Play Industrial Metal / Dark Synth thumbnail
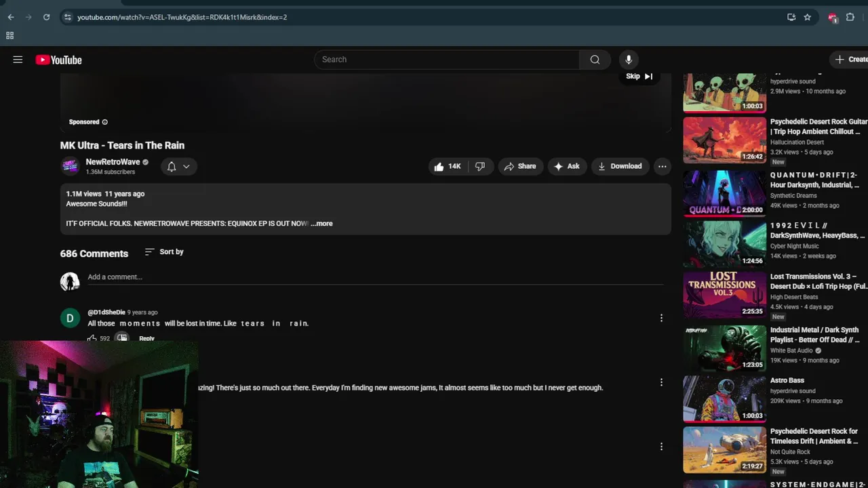This screenshot has height=488, width=868. click(724, 348)
